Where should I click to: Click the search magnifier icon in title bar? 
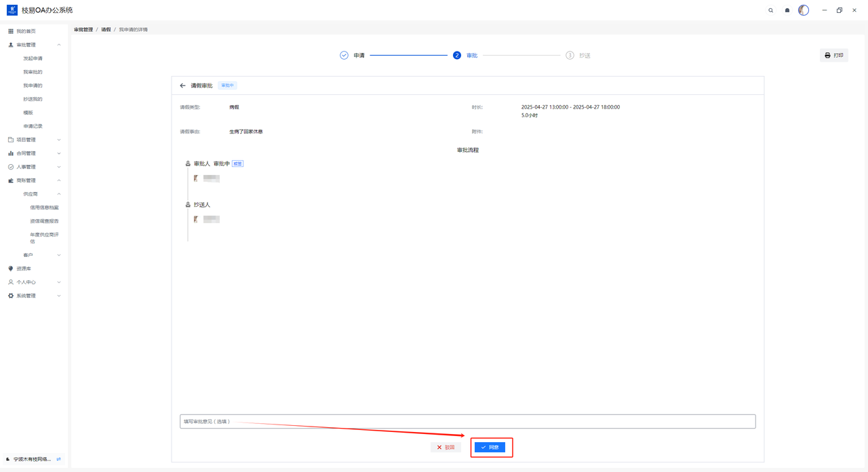click(x=770, y=10)
